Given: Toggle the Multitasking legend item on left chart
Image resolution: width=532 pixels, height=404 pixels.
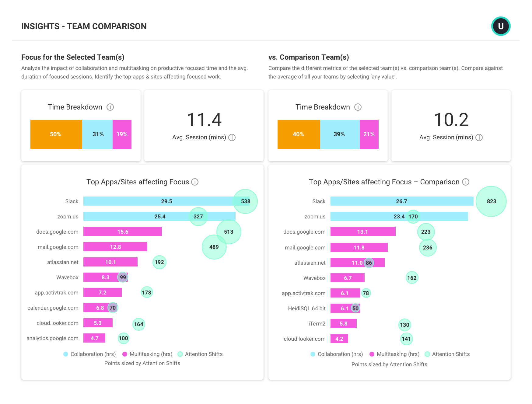Looking at the screenshot, I should tap(124, 354).
